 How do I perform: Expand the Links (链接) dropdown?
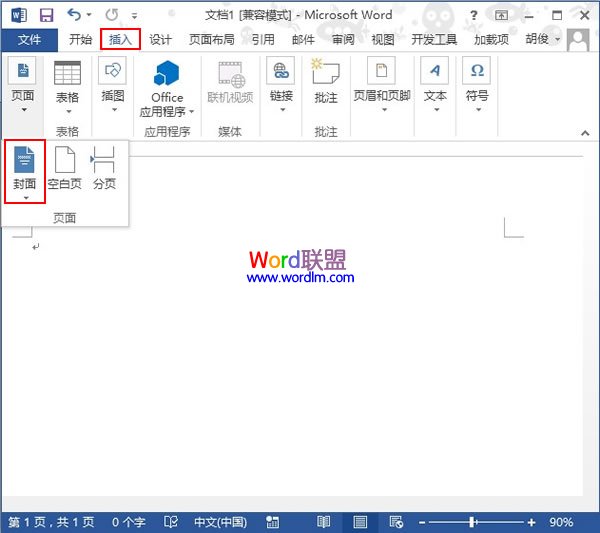[281, 82]
